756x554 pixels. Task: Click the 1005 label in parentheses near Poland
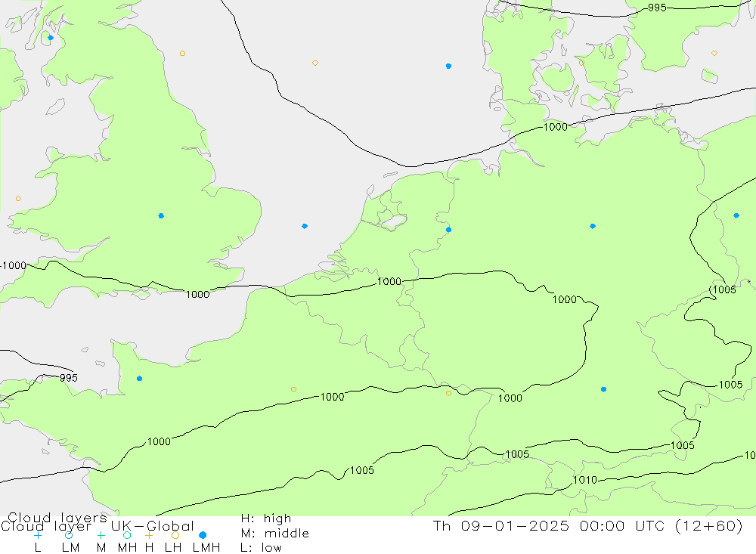(x=723, y=289)
